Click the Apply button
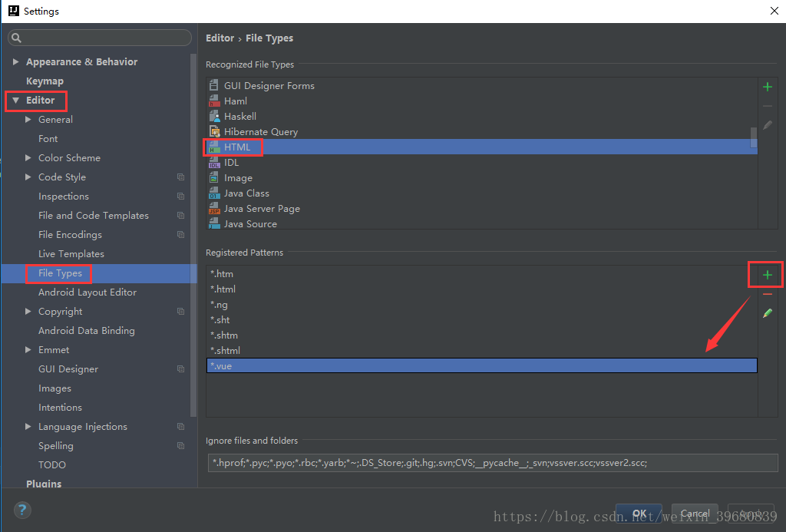Viewport: 786px width, 532px height. (751, 514)
